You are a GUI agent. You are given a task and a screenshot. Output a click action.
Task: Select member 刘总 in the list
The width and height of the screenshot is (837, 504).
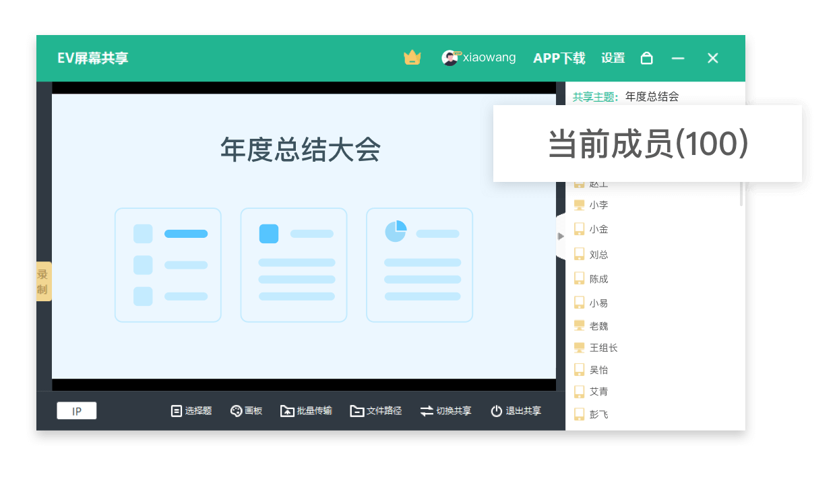pos(598,255)
